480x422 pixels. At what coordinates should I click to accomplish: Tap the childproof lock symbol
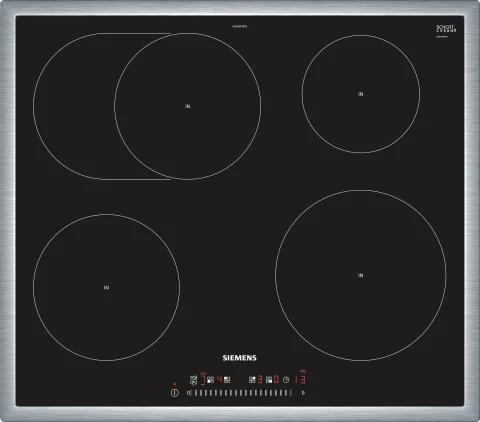pos(193,380)
